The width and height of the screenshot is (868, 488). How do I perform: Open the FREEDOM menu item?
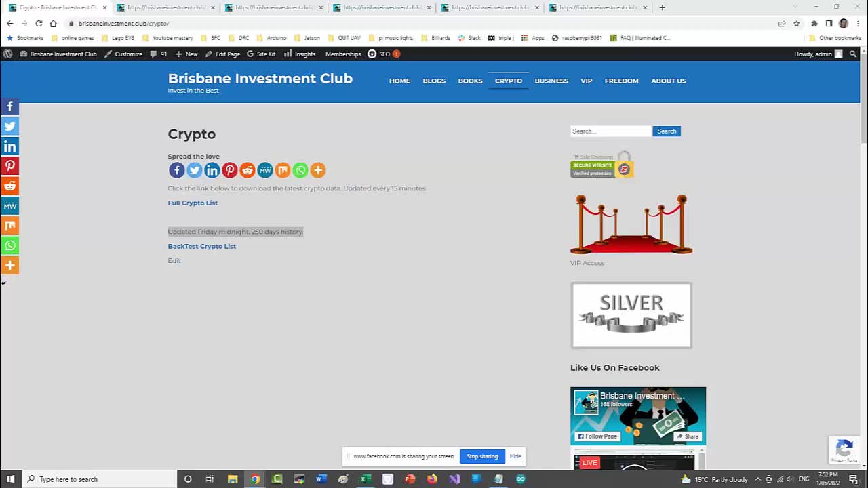pyautogui.click(x=622, y=81)
